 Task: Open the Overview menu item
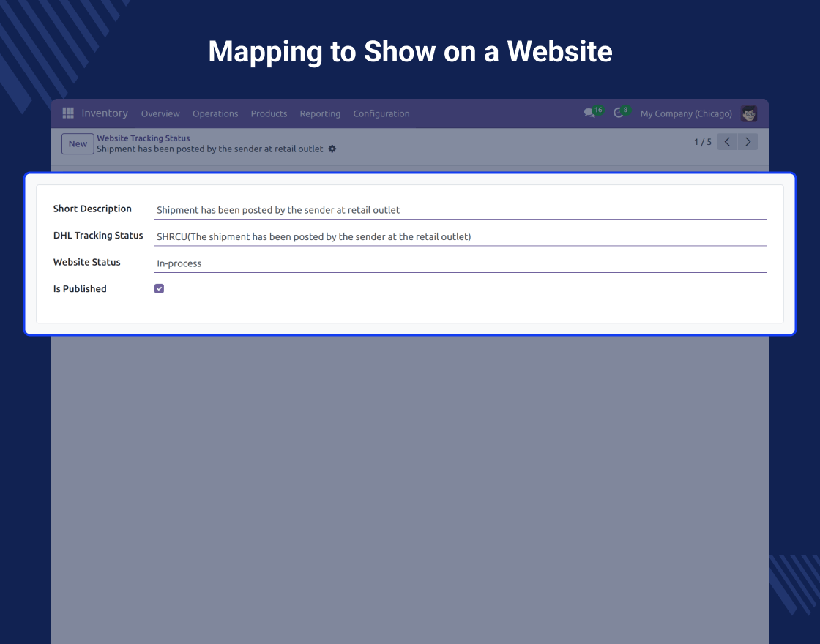pos(160,113)
